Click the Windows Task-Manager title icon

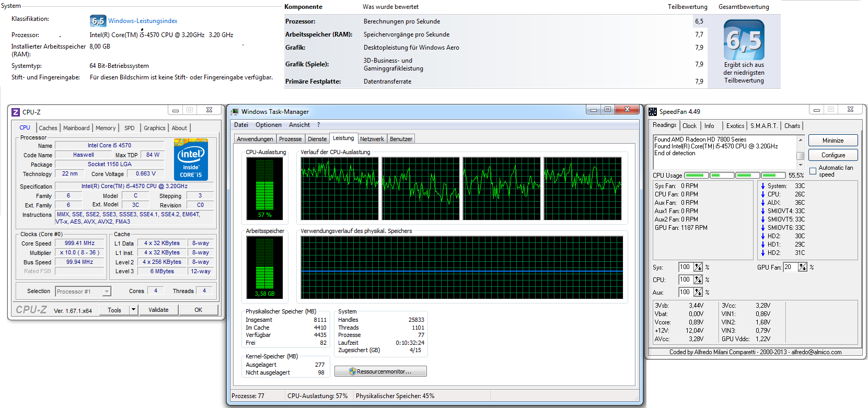(235, 112)
